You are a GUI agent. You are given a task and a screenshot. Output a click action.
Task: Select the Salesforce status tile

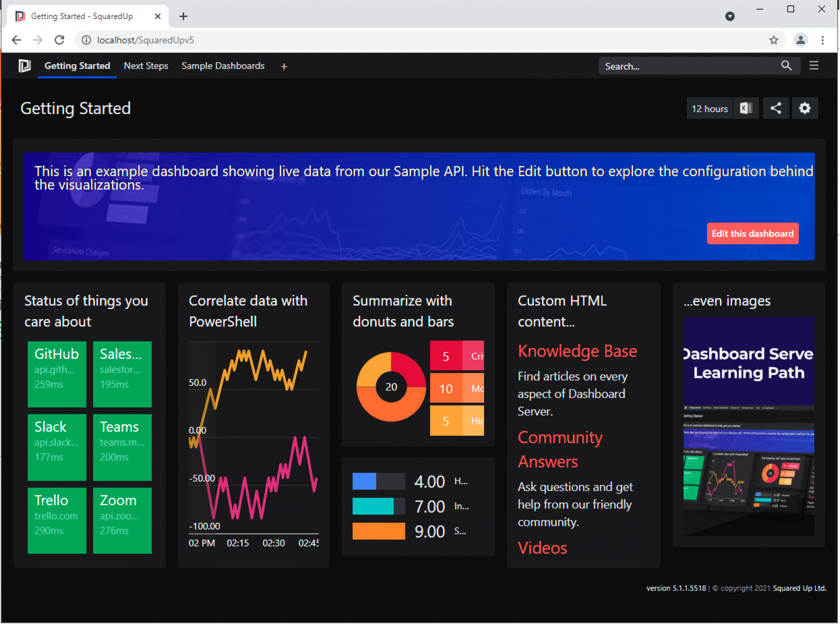tap(122, 374)
